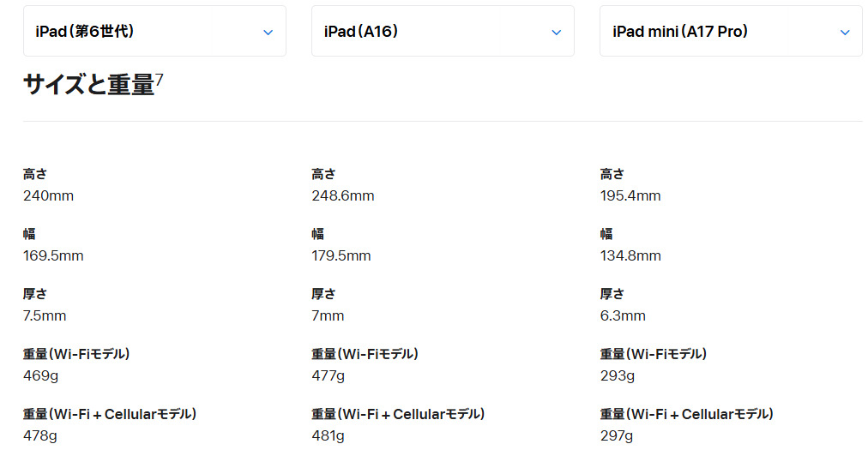Click the サイズと重量 section heading
The width and height of the screenshot is (868, 456).
pos(88,84)
